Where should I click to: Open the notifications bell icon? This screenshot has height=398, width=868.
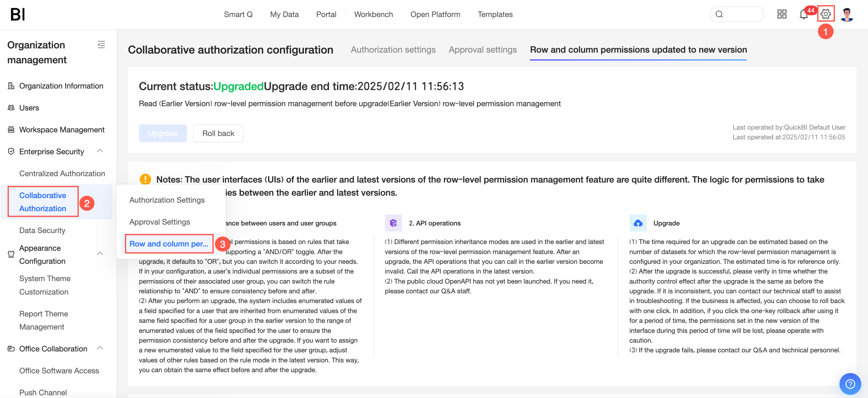[804, 15]
